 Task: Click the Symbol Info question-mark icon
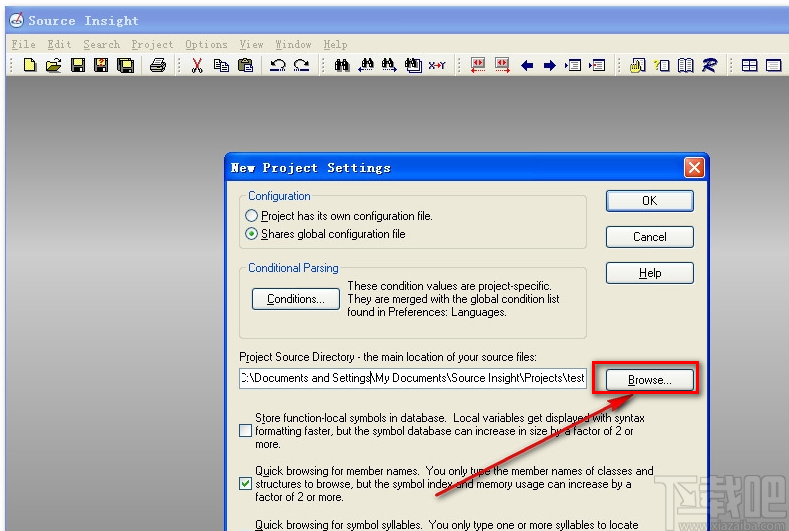coord(661,65)
